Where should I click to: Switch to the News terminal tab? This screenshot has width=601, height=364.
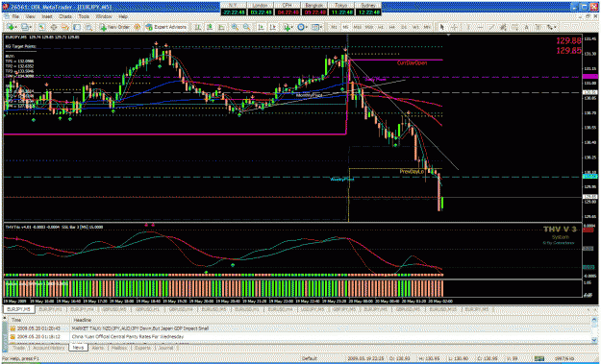click(x=78, y=348)
